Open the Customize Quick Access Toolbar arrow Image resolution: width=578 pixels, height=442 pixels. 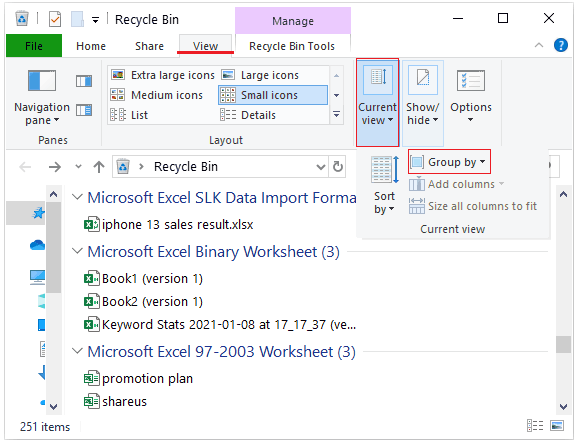pos(95,20)
